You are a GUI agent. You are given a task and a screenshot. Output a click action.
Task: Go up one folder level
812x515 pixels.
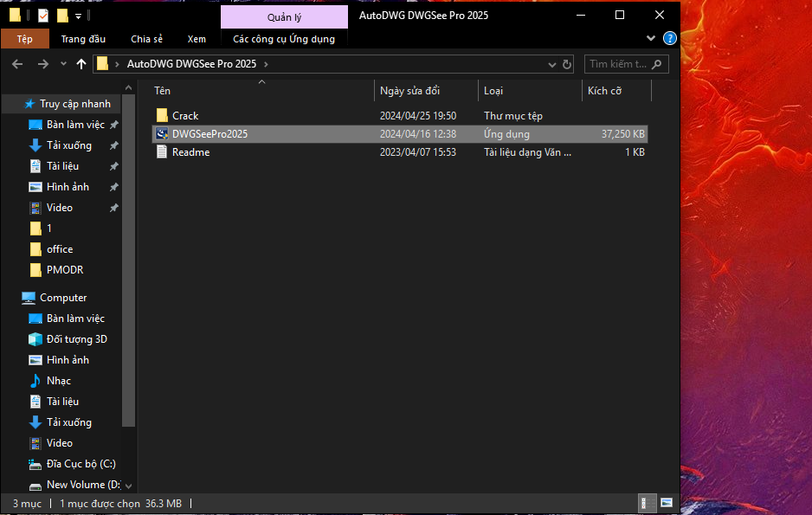point(81,64)
